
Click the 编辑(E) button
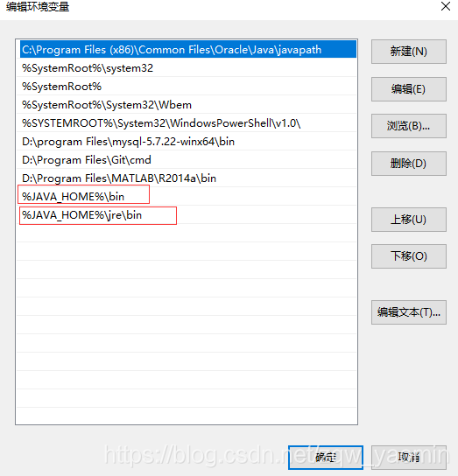coord(409,89)
